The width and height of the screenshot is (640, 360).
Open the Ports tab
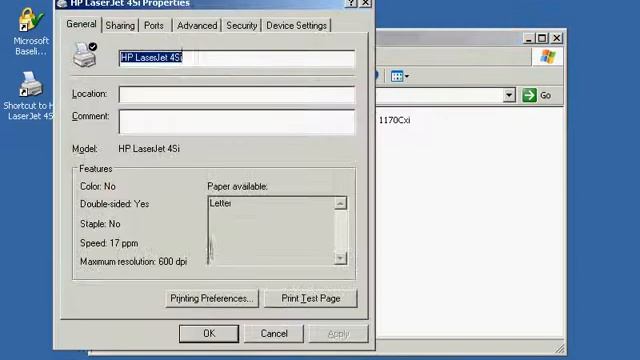click(154, 25)
